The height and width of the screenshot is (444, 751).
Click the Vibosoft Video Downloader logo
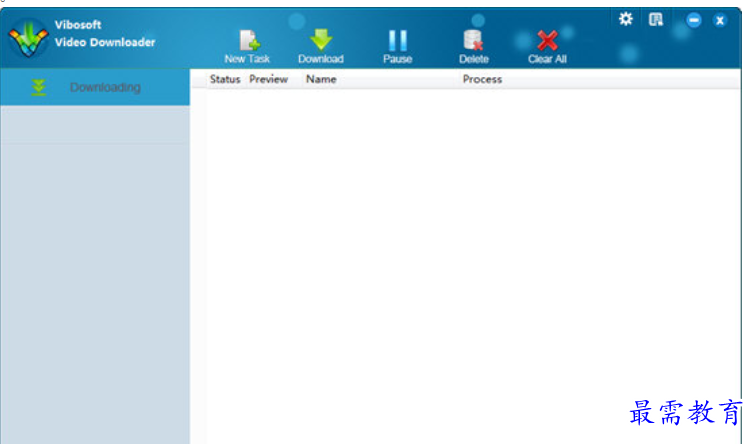(28, 37)
